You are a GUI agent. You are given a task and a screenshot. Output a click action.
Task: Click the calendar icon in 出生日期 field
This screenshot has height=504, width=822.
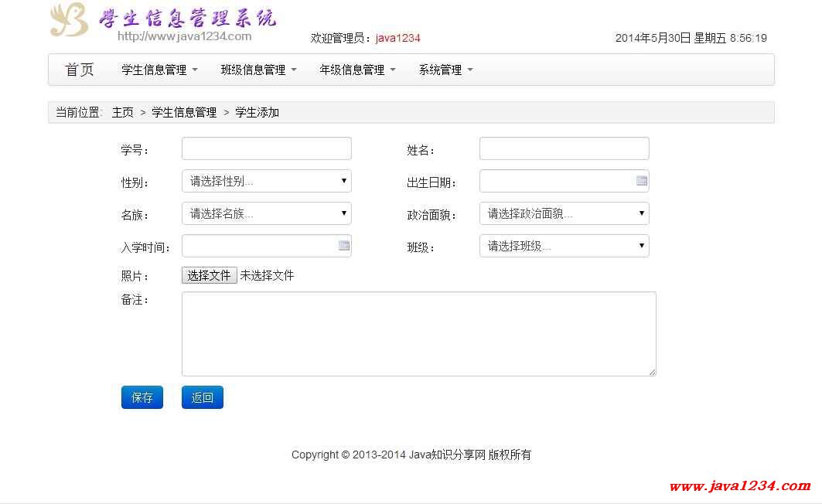[x=641, y=181]
